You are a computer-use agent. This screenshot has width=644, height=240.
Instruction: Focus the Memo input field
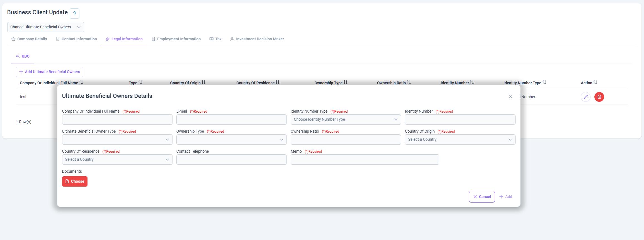point(365,159)
